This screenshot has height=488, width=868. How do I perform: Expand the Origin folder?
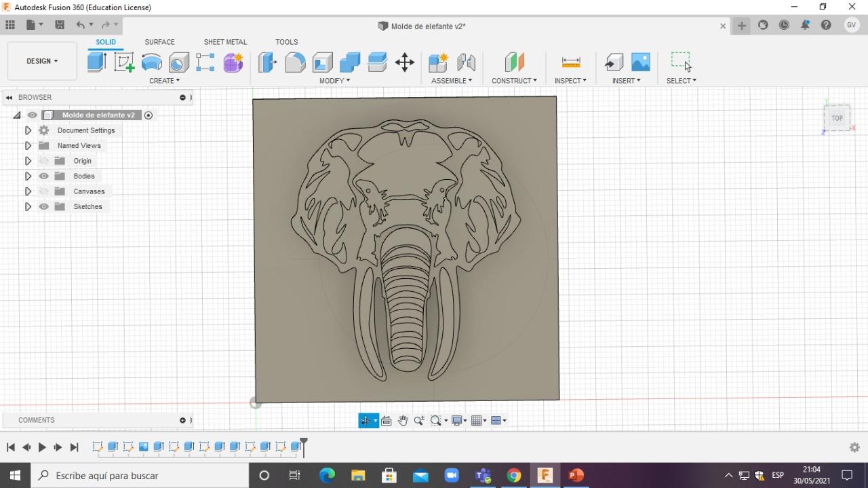point(28,161)
